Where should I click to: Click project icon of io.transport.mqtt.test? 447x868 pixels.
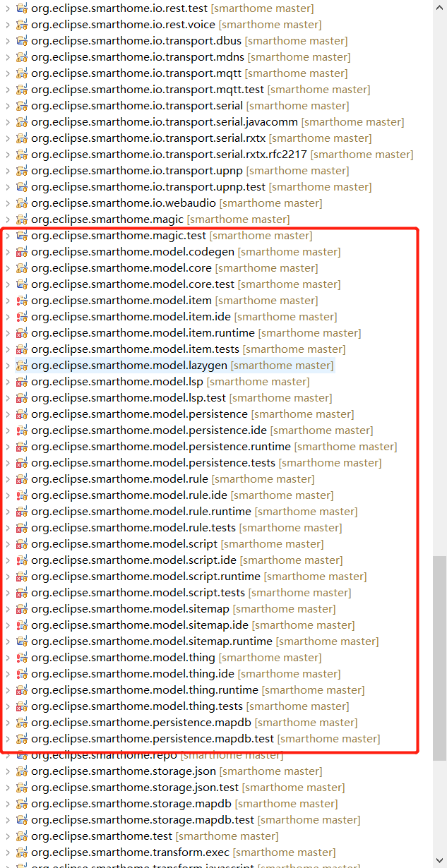pyautogui.click(x=22, y=90)
